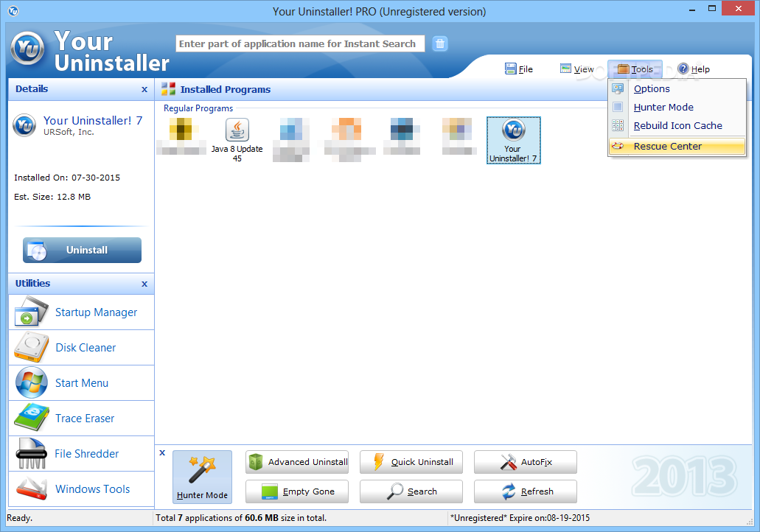Screen dimensions: 760x532
Task: Open the View menu
Action: click(x=576, y=69)
